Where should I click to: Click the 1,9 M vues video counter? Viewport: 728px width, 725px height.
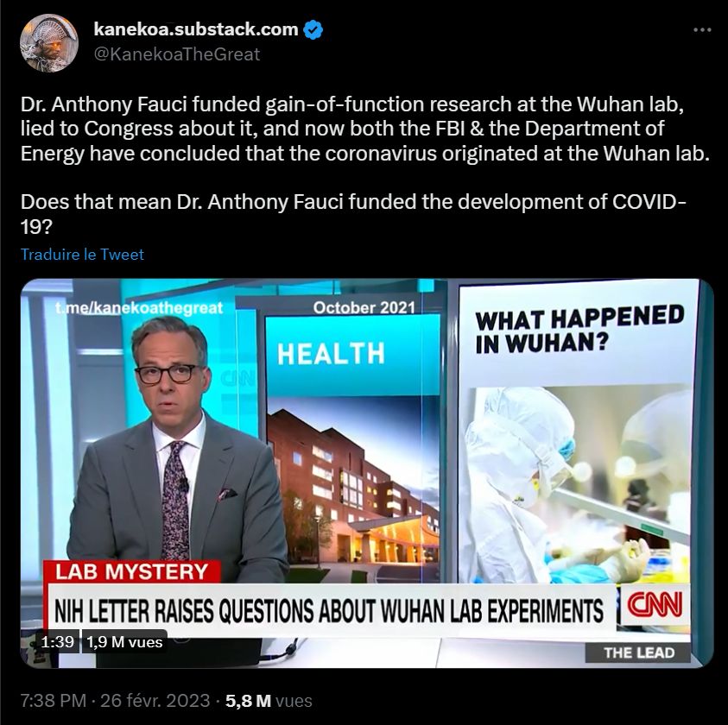(124, 642)
